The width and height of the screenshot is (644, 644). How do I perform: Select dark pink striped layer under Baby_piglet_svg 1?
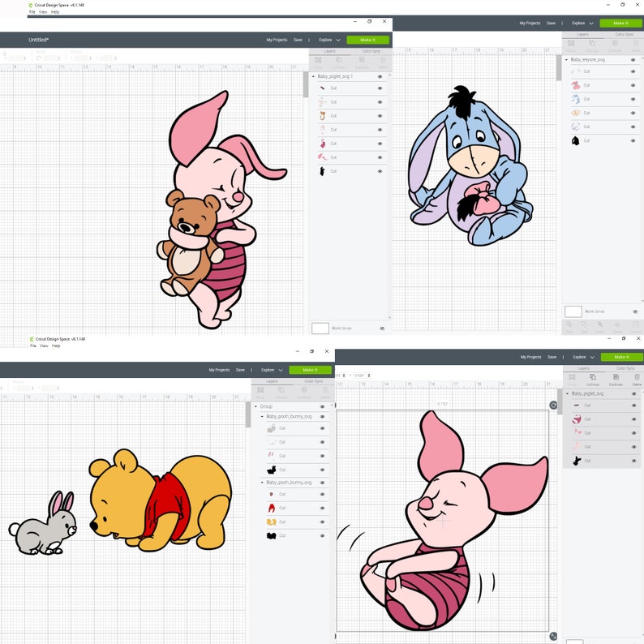323,144
